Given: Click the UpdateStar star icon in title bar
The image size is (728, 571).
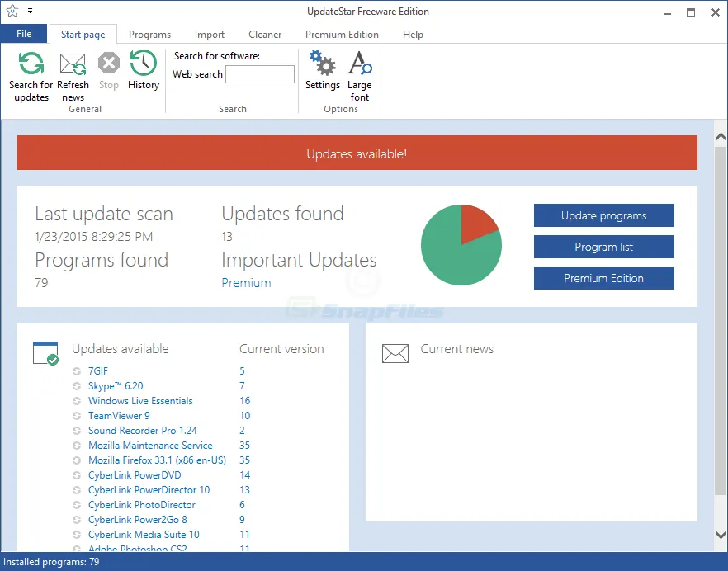Looking at the screenshot, I should 12,11.
